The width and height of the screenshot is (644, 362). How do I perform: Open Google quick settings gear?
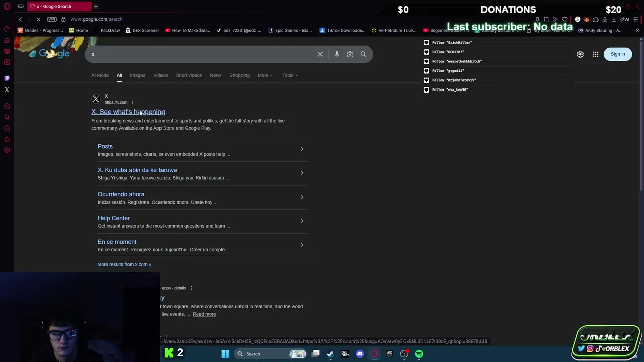pyautogui.click(x=580, y=54)
